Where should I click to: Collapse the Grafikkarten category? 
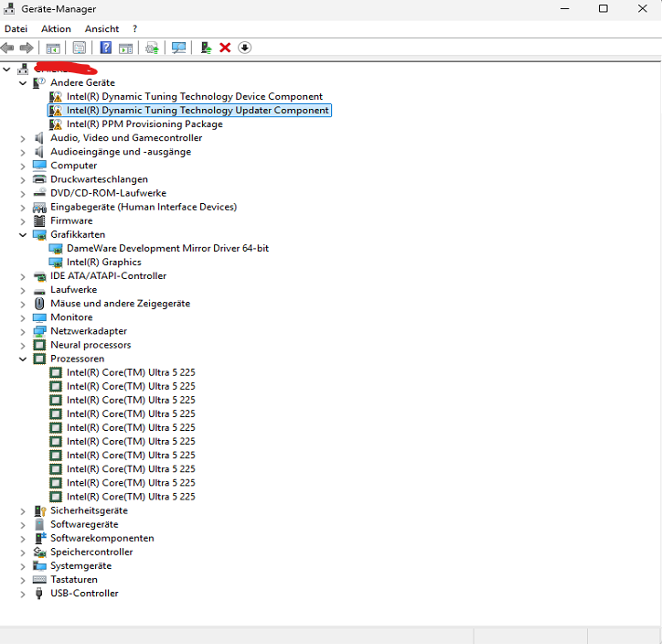23,235
